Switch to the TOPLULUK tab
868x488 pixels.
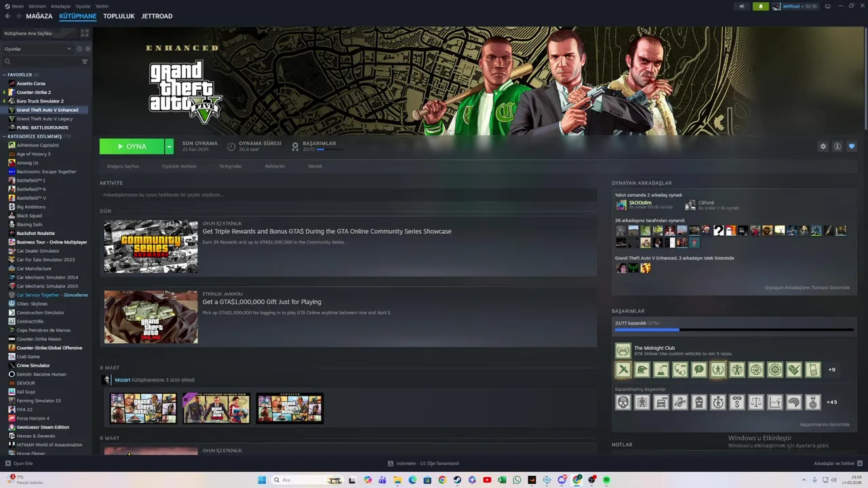tap(119, 16)
